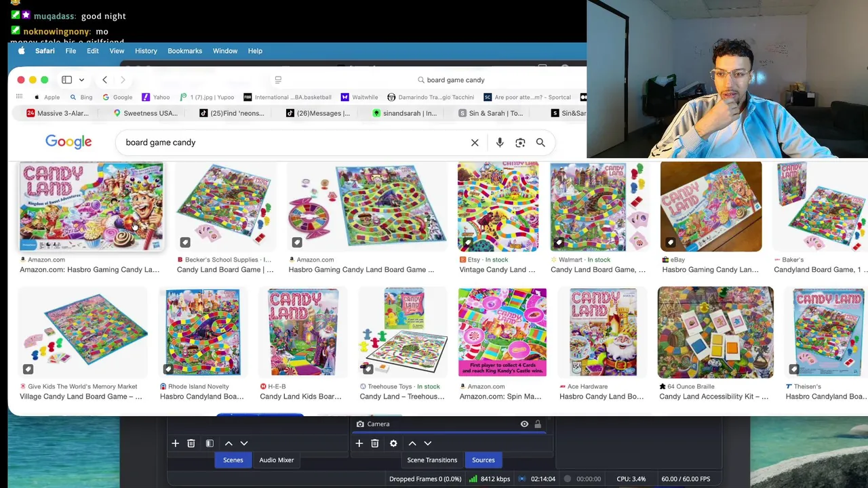This screenshot has width=868, height=488.
Task: Switch to Massive 3-Alar... tab
Action: pyautogui.click(x=58, y=113)
